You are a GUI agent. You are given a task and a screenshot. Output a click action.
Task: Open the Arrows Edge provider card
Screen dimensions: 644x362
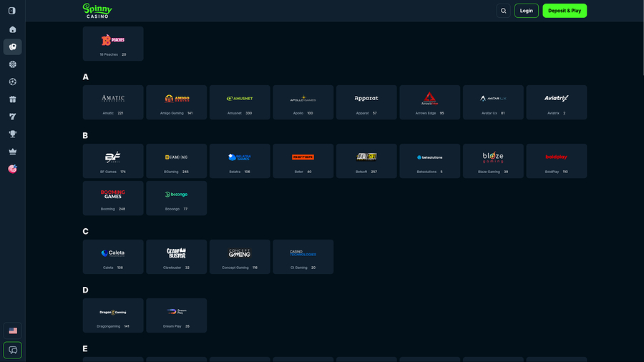click(x=429, y=102)
